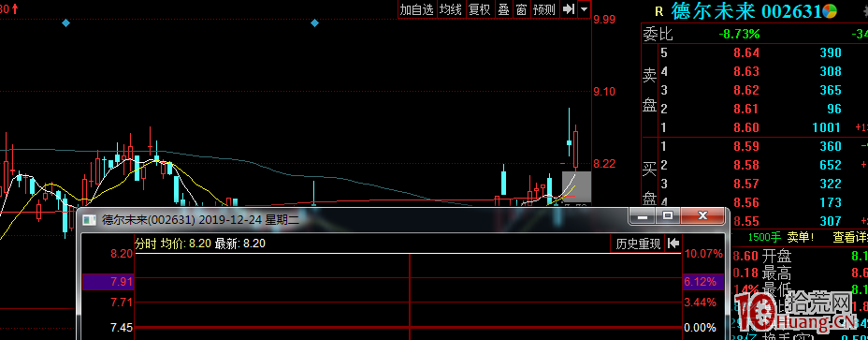This screenshot has width=868, height=340.
Task: Click the -8.73% 委比 value
Action: point(739,35)
